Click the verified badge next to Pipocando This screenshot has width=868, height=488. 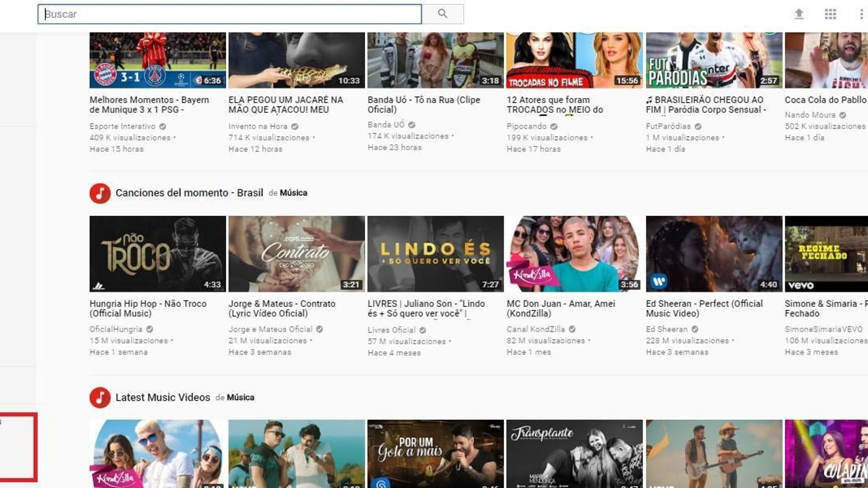[553, 125]
